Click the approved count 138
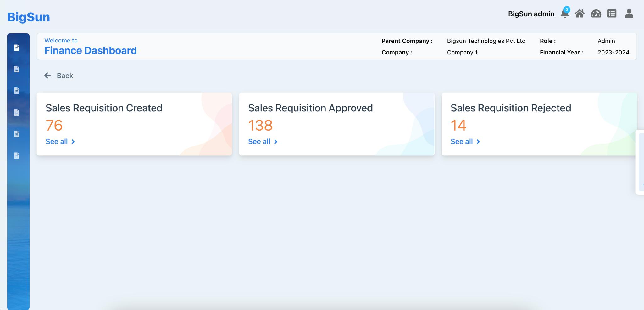The image size is (644, 310). [260, 125]
